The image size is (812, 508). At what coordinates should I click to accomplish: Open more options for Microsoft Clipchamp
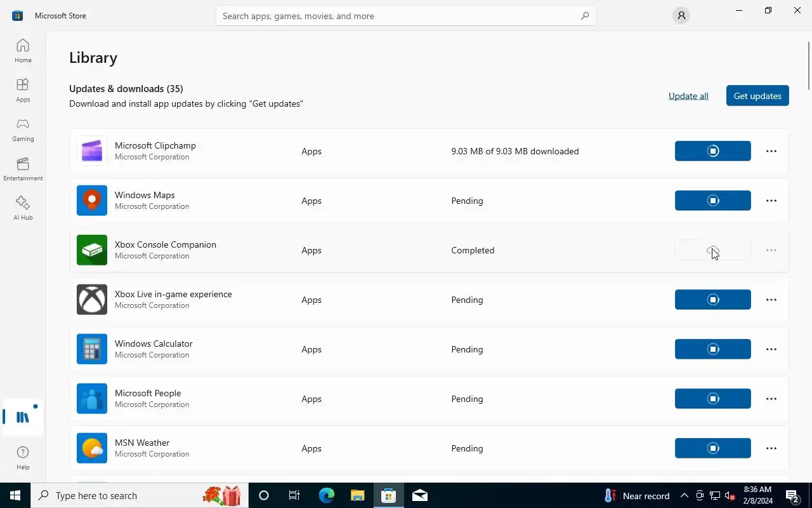(x=771, y=151)
